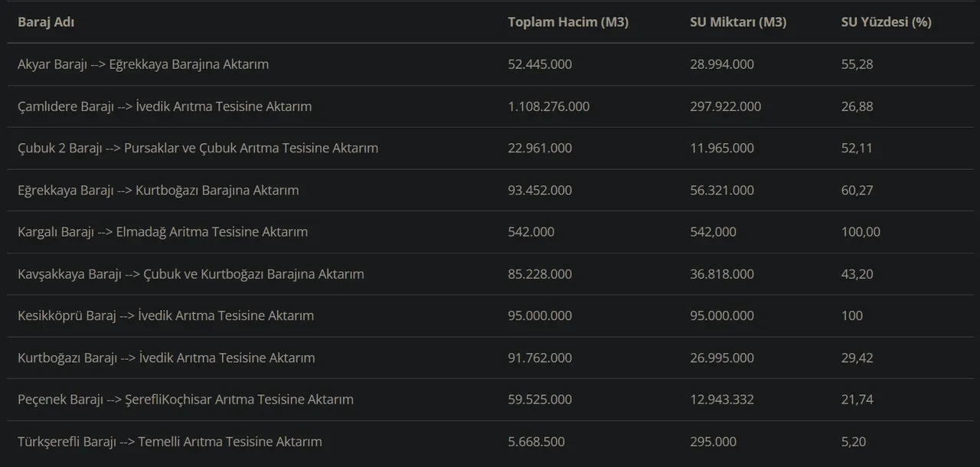Select the Peçenek Barajı row name

(x=185, y=399)
